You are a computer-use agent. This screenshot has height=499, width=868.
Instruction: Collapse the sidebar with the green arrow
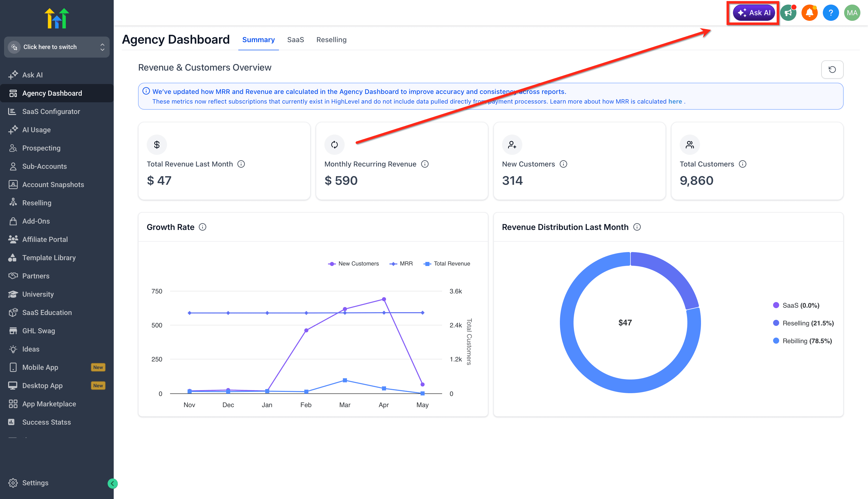tap(112, 483)
